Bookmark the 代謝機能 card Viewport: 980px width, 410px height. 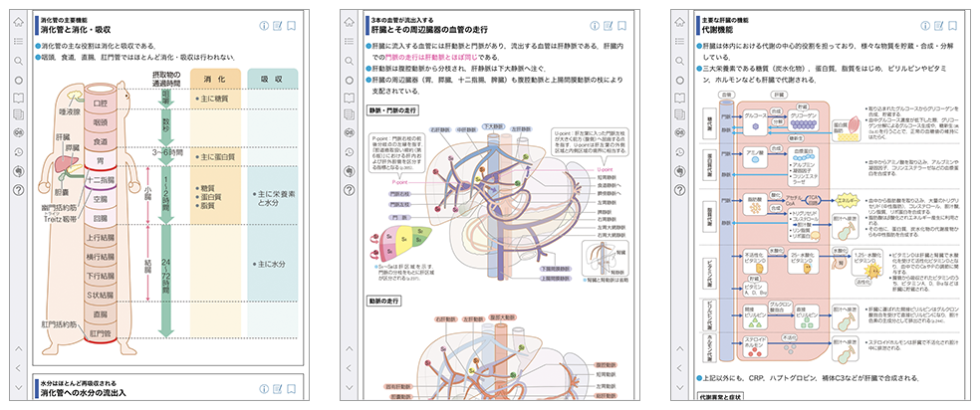click(952, 26)
